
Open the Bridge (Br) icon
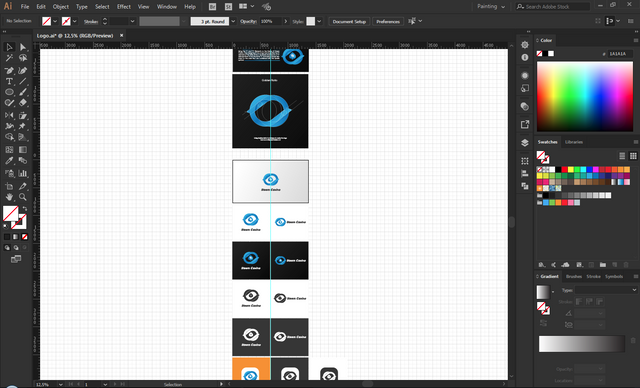coord(212,7)
